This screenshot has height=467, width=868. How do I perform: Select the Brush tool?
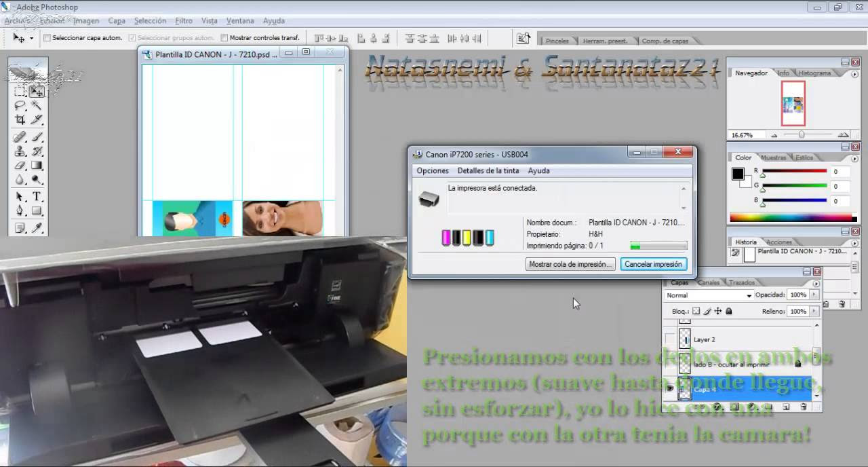pos(37,137)
